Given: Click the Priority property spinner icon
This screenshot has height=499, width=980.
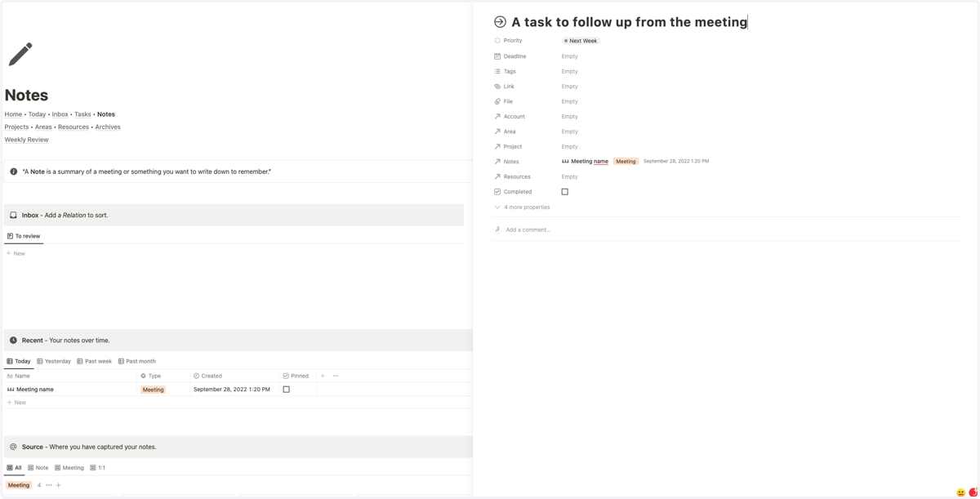Looking at the screenshot, I should [x=497, y=40].
